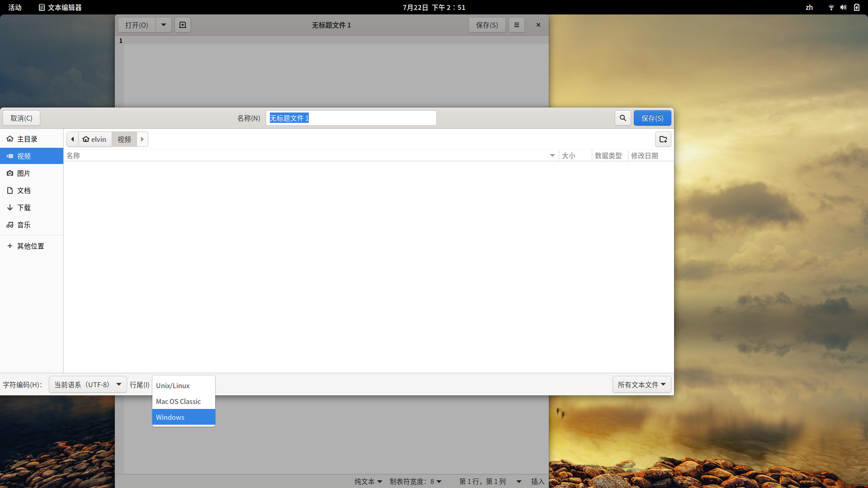Expand the dropdown arrow next to Open button

[164, 25]
